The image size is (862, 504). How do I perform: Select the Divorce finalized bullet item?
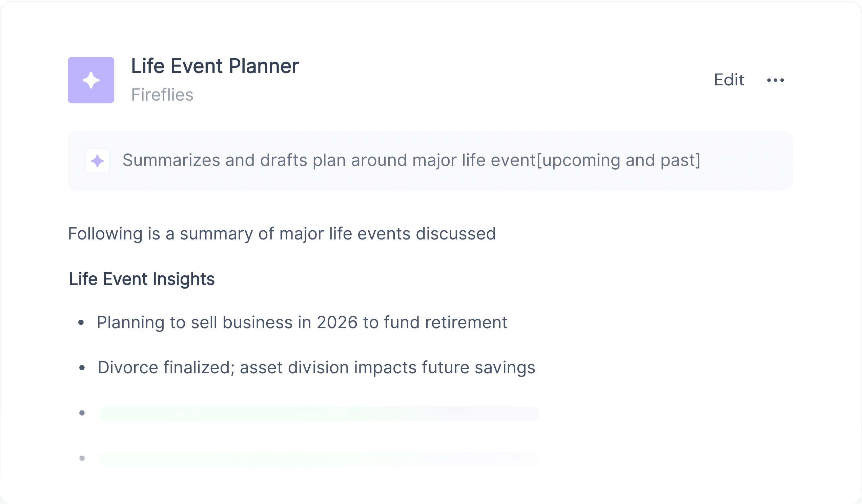click(x=316, y=367)
